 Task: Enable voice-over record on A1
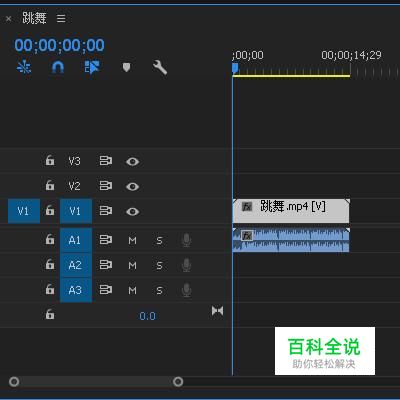(x=186, y=240)
